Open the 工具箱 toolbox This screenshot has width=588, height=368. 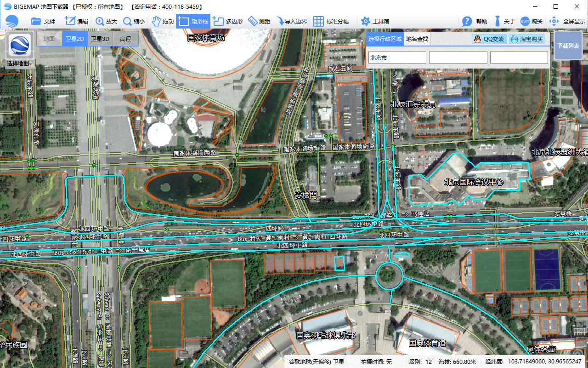coord(375,21)
